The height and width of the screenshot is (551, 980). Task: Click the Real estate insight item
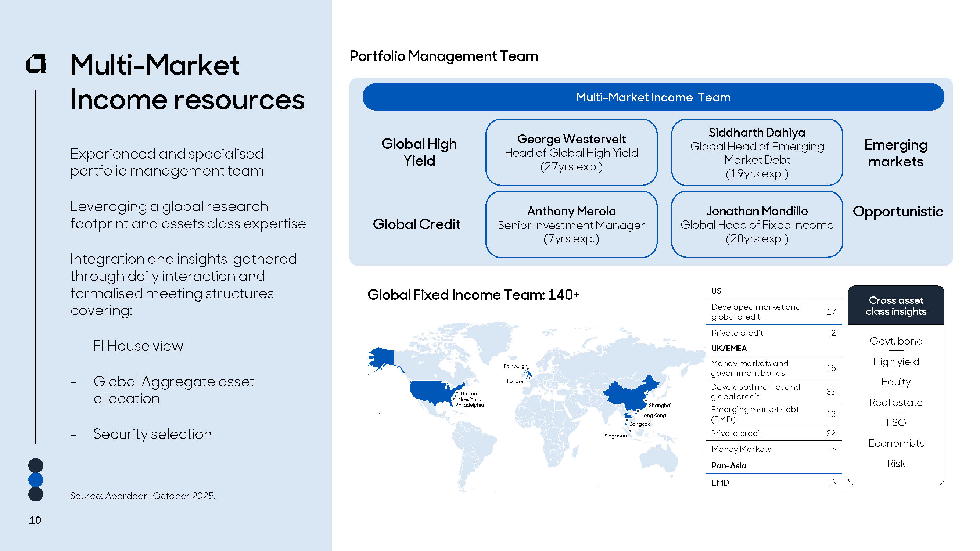pyautogui.click(x=895, y=402)
